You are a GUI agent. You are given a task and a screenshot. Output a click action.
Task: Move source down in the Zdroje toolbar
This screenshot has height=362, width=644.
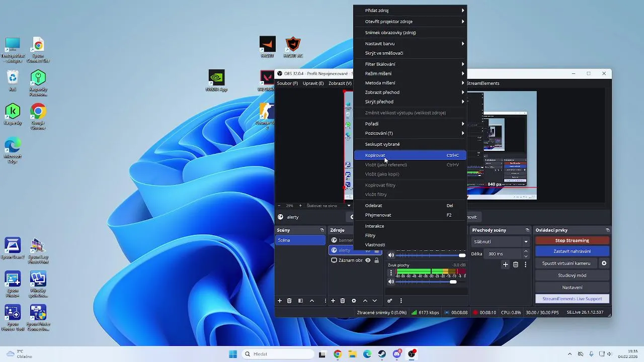(x=375, y=301)
